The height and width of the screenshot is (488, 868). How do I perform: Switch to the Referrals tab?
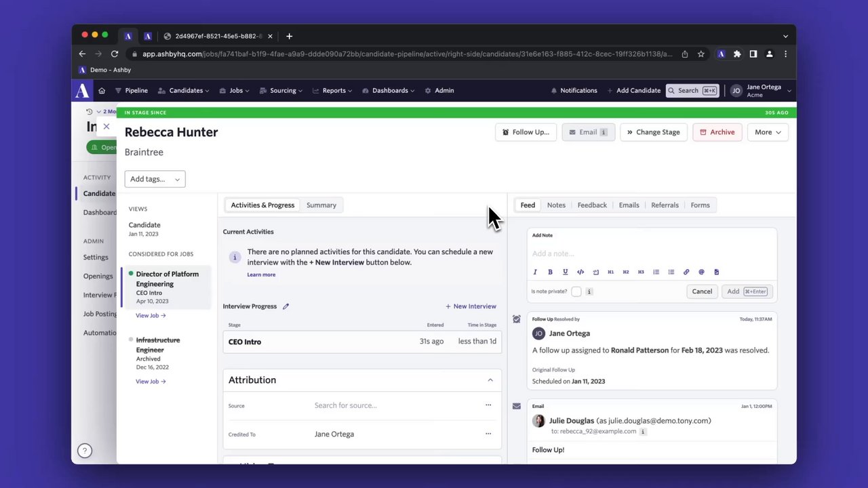[x=665, y=205]
